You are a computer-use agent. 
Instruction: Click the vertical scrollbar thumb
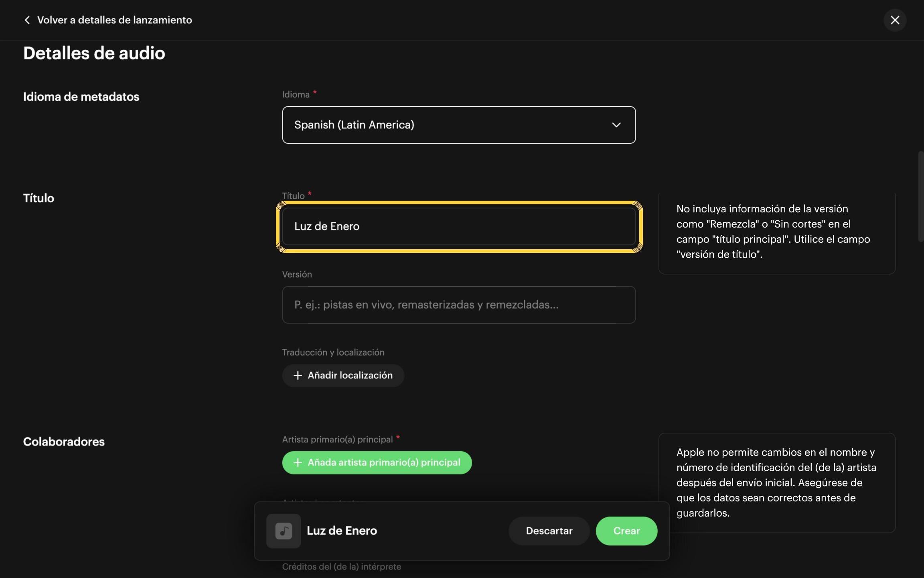pyautogui.click(x=921, y=197)
